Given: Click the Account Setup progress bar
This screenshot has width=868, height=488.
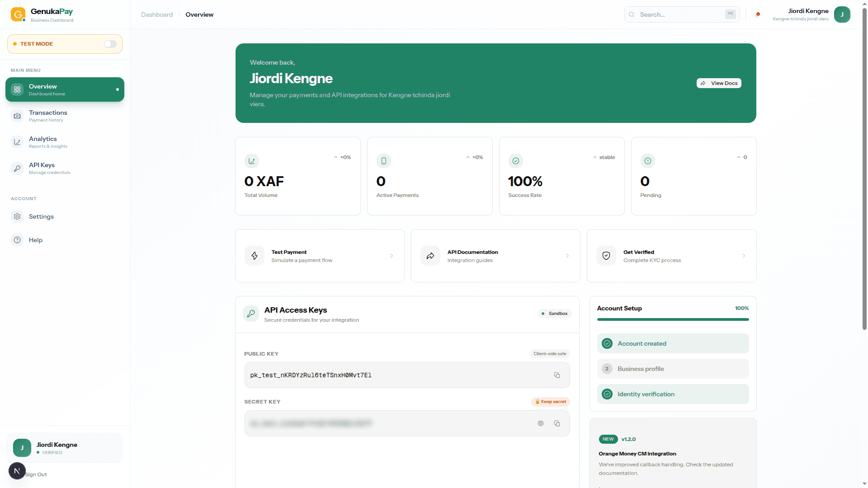Looking at the screenshot, I should click(673, 319).
